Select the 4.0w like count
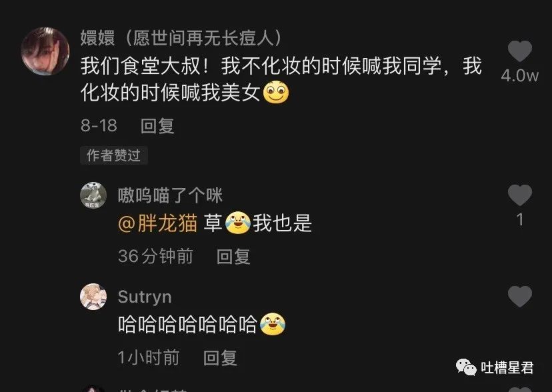The image size is (552, 392). [x=519, y=75]
